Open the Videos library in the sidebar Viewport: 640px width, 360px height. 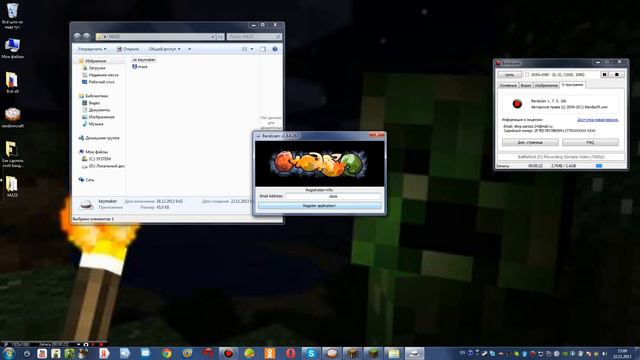click(x=91, y=103)
